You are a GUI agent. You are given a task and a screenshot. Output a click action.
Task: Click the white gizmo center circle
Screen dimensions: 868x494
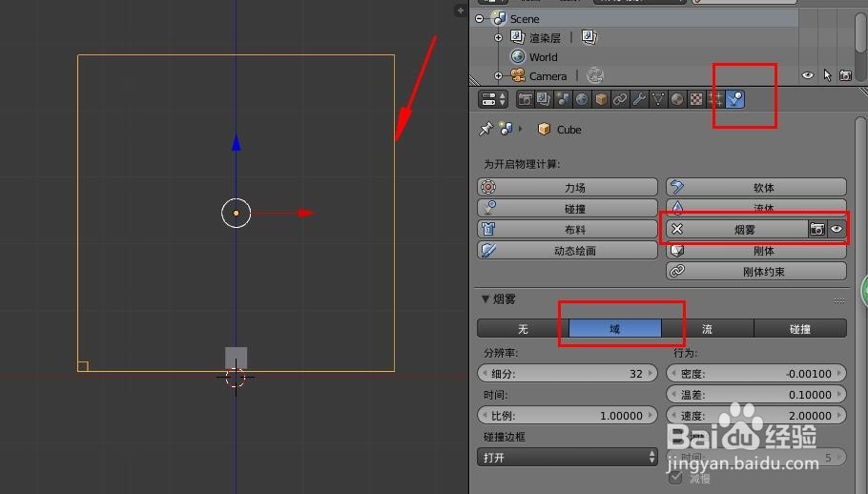coord(237,213)
